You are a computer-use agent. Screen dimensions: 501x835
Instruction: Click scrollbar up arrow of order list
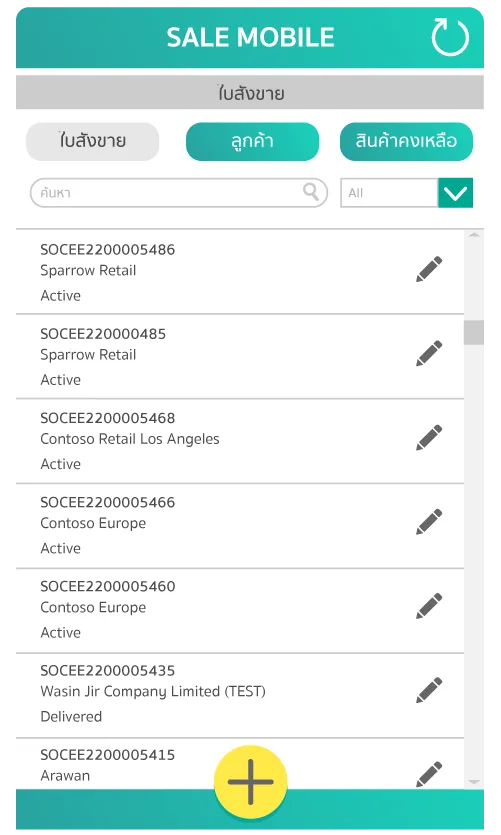[473, 235]
